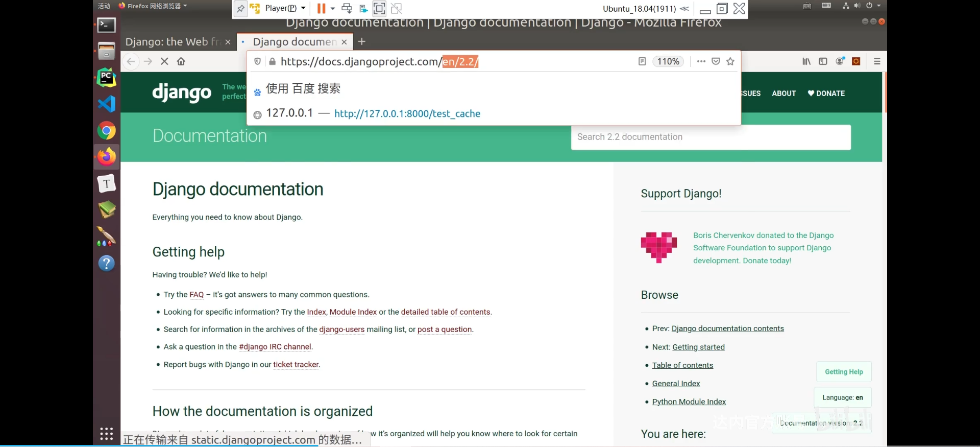Screen dimensions: 980x447
Task: Click the Search 2.2 documentation field
Action: click(711, 137)
